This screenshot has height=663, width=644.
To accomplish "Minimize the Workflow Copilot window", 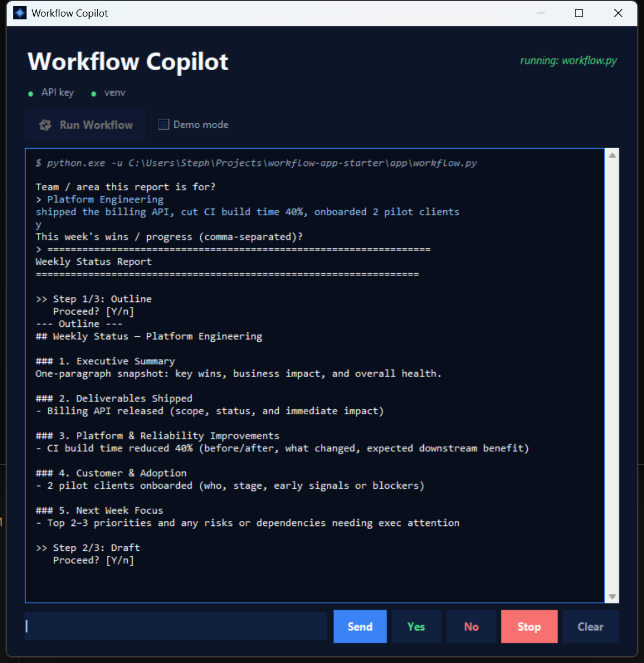I will pos(541,13).
